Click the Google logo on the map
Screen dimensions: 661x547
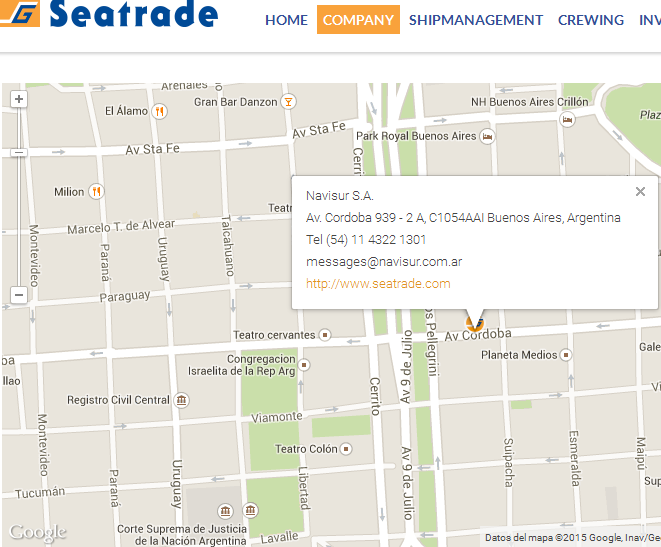[38, 533]
